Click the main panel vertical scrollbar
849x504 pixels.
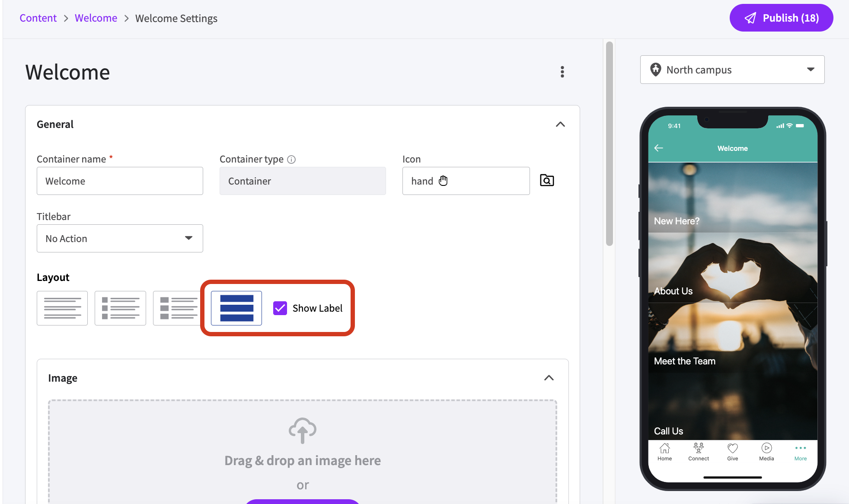pyautogui.click(x=610, y=144)
